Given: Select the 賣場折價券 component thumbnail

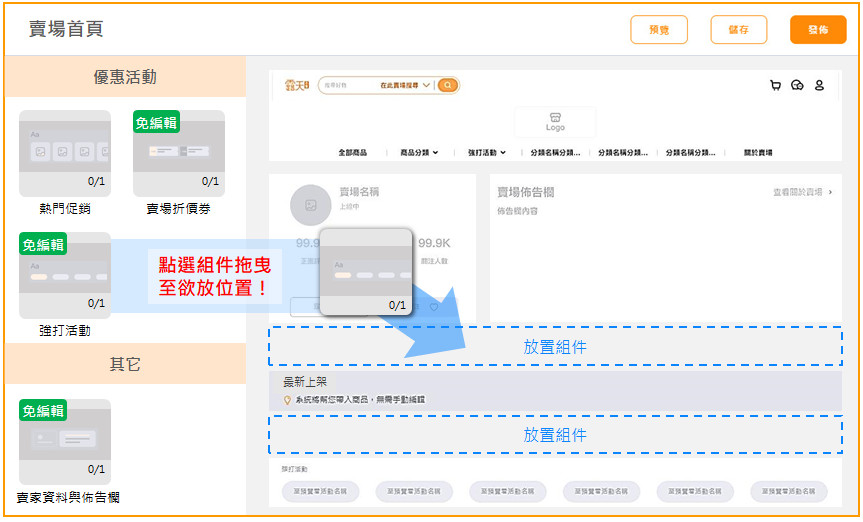Looking at the screenshot, I should 178,151.
